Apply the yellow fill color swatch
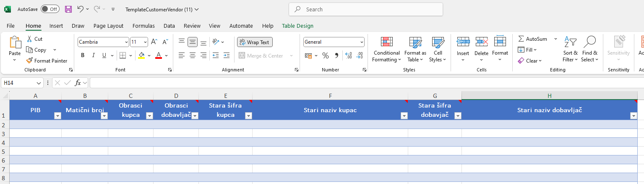Image resolution: width=644 pixels, height=184 pixels. coord(141,55)
